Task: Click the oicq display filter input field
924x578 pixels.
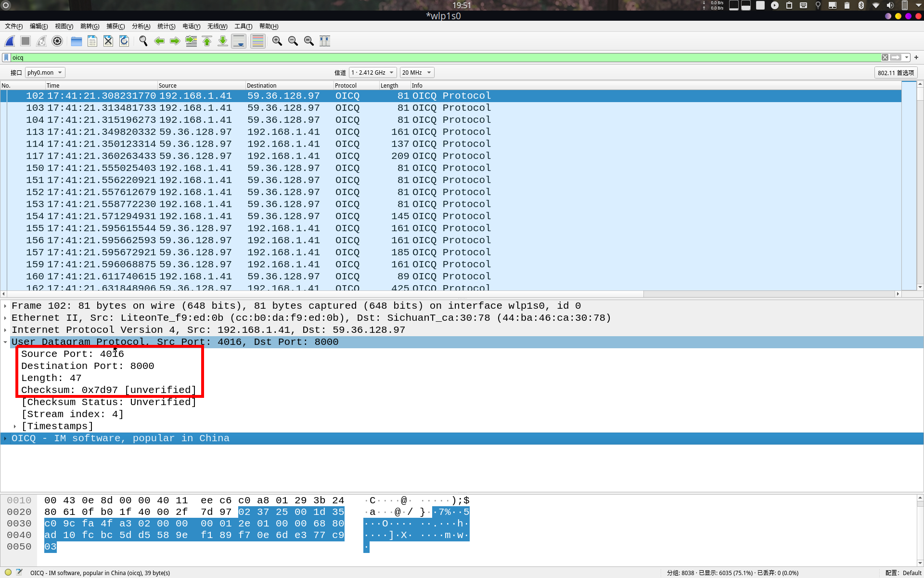Action: [445, 57]
